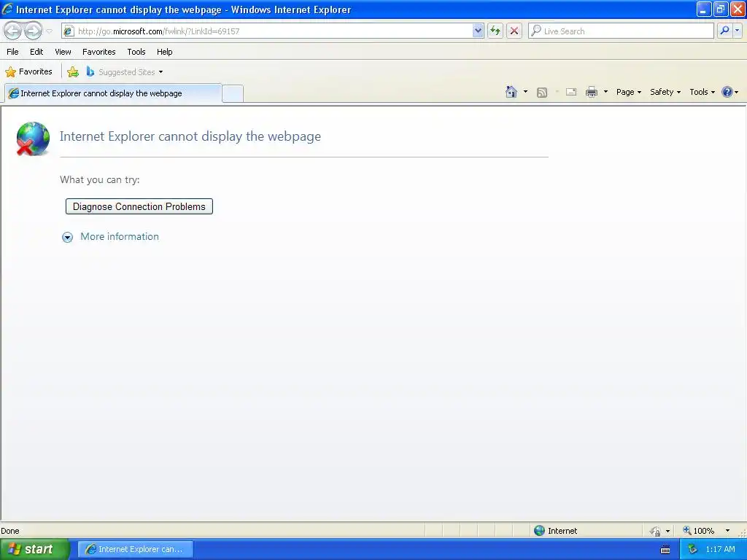The image size is (747, 560).
Task: Click the keyboard tray icon
Action: click(665, 550)
